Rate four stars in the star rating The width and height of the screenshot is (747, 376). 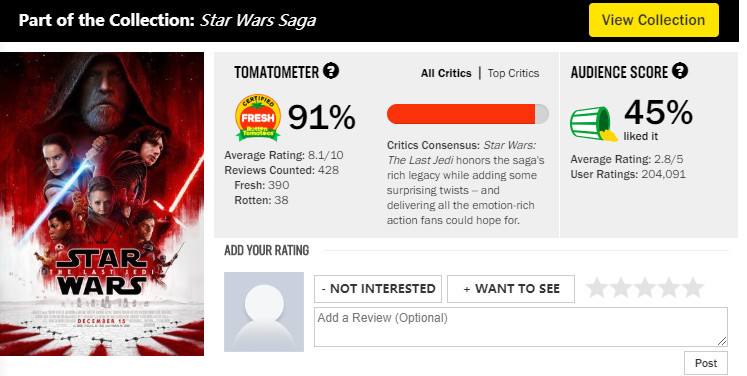point(668,288)
